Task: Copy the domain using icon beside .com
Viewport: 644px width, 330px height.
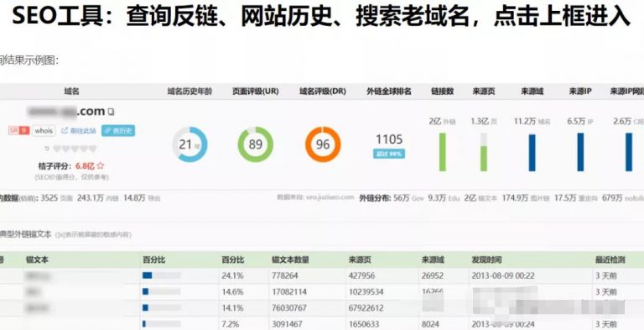Action: 111,112
